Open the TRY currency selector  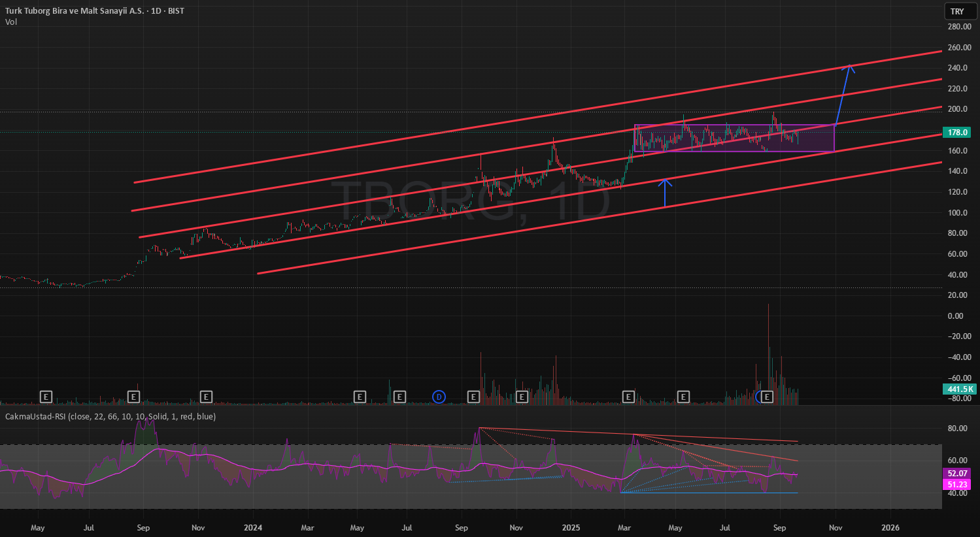coord(957,11)
